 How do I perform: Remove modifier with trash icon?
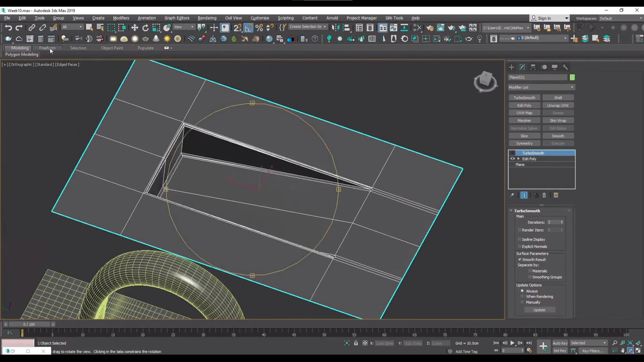click(544, 195)
